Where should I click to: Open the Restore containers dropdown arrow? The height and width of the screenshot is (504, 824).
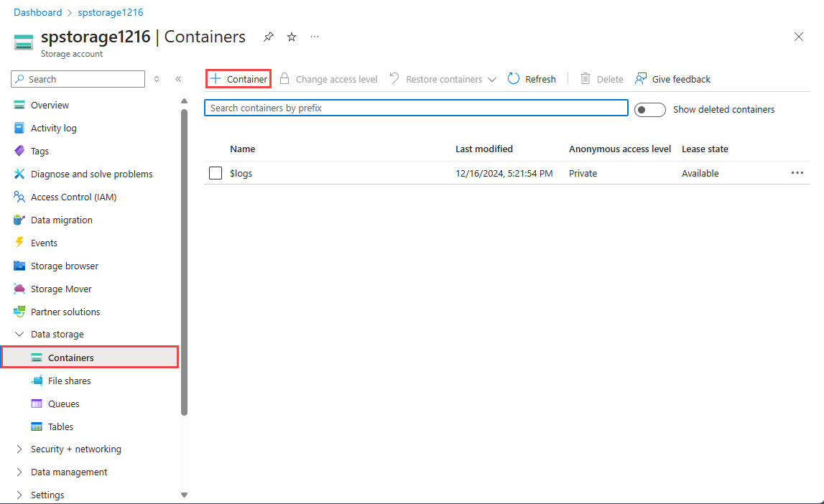(492, 79)
